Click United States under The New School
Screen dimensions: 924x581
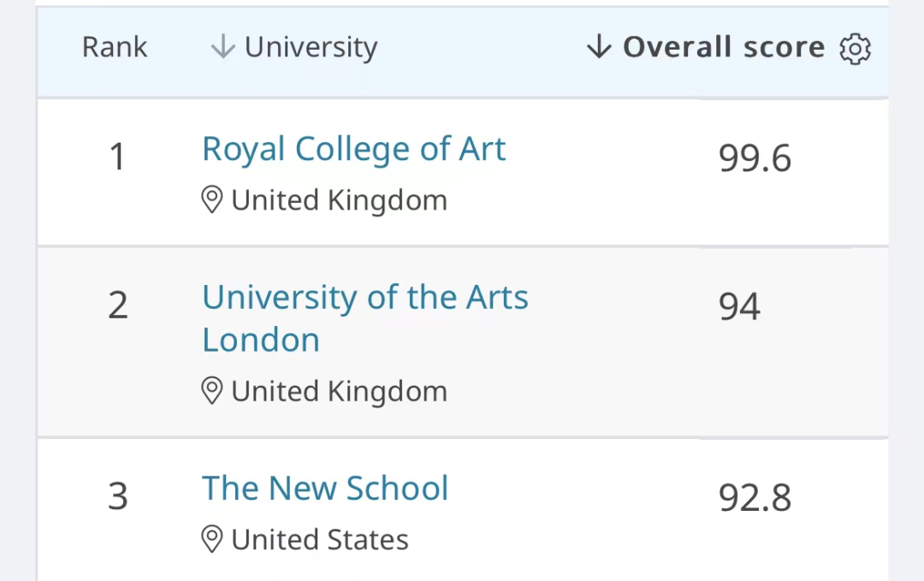click(320, 540)
